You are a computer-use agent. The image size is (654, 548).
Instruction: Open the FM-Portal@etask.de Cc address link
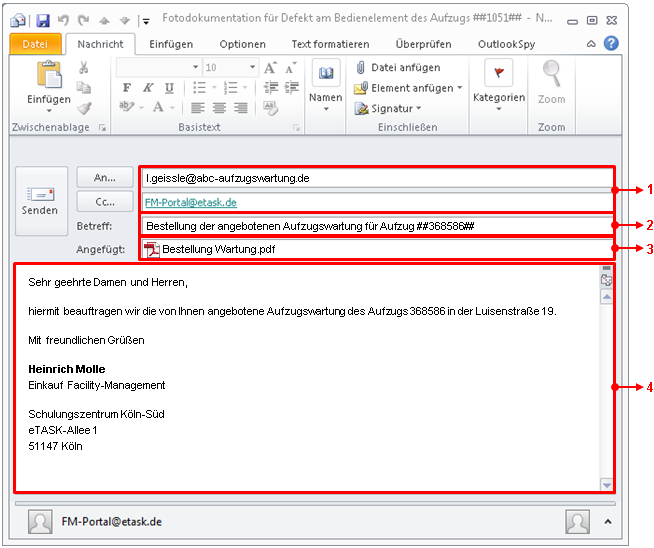pos(191,202)
